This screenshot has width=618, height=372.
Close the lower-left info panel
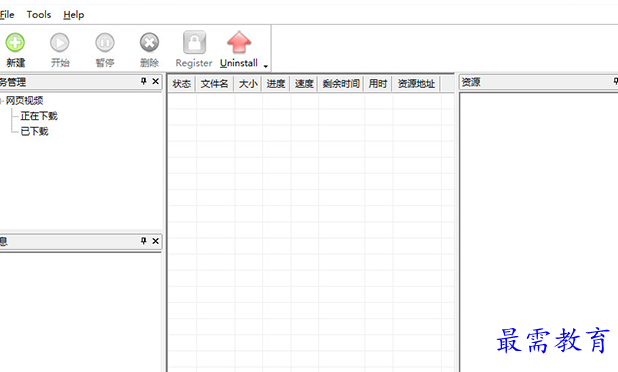[x=156, y=241]
